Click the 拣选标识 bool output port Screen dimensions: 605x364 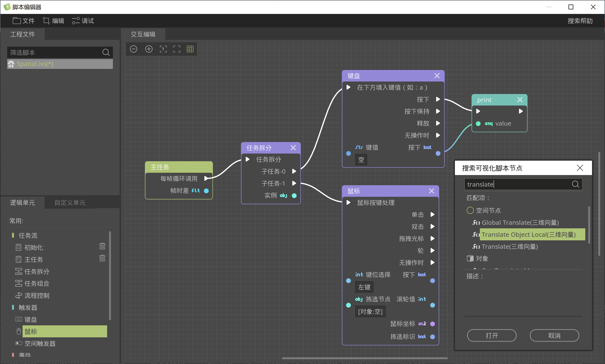coord(433,337)
